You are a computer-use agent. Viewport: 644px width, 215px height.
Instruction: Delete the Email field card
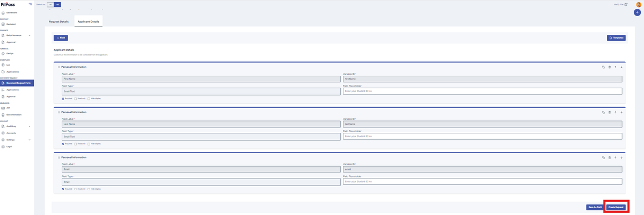pyautogui.click(x=610, y=157)
